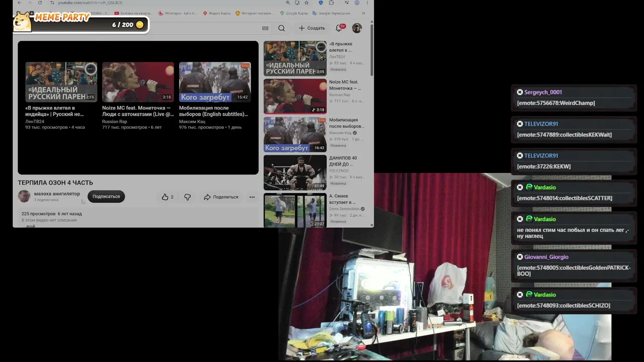Reload the YouTube page
The height and width of the screenshot is (362, 644).
[x=40, y=3]
